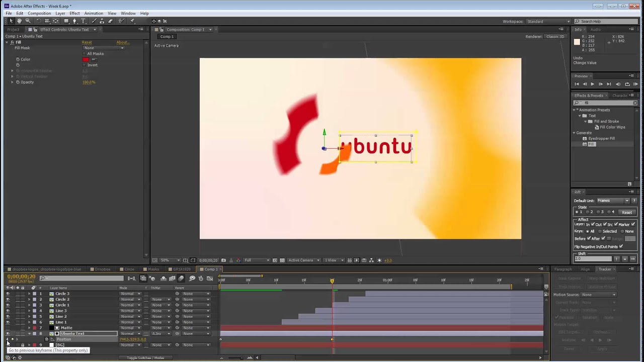Unlock the BG layer

tap(23, 345)
